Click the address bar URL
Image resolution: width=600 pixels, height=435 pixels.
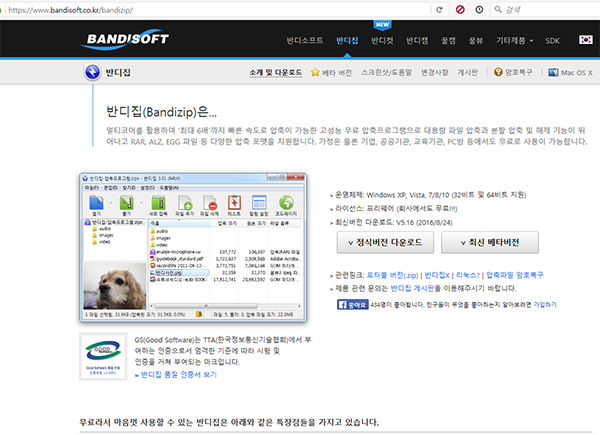pyautogui.click(x=71, y=10)
